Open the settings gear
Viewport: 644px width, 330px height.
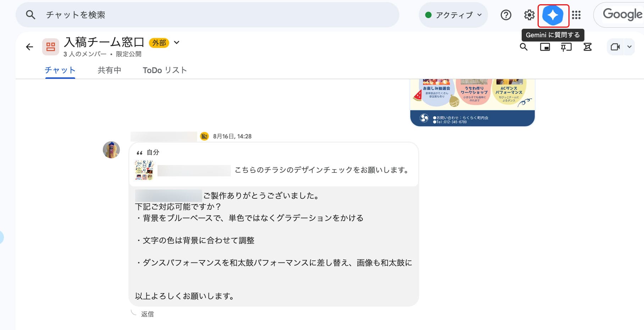pyautogui.click(x=529, y=15)
